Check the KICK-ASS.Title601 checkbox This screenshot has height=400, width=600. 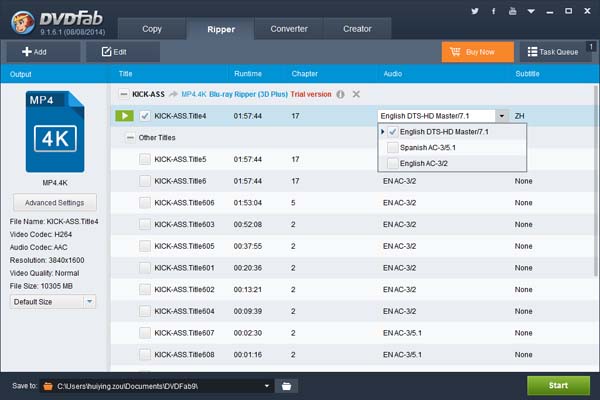(x=145, y=268)
